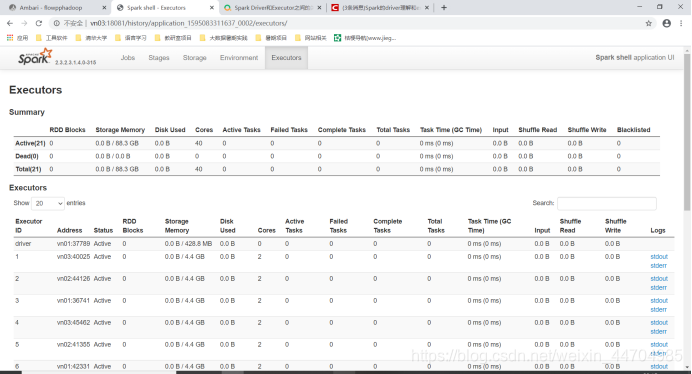Open stderr log for executor 1
This screenshot has height=374, width=692.
click(658, 266)
